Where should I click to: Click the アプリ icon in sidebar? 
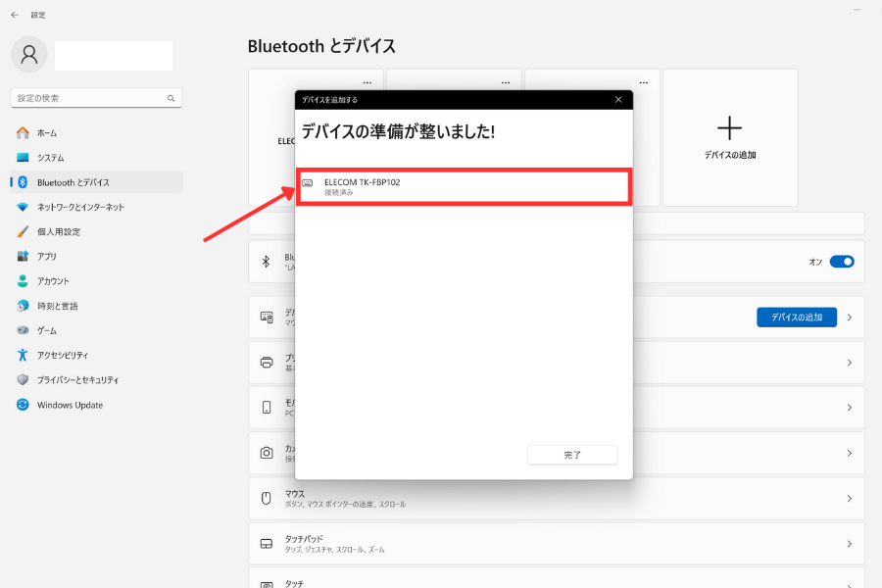(23, 256)
